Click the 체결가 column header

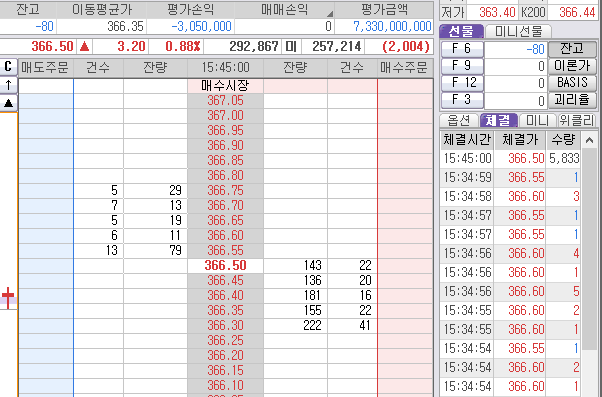tap(520, 140)
